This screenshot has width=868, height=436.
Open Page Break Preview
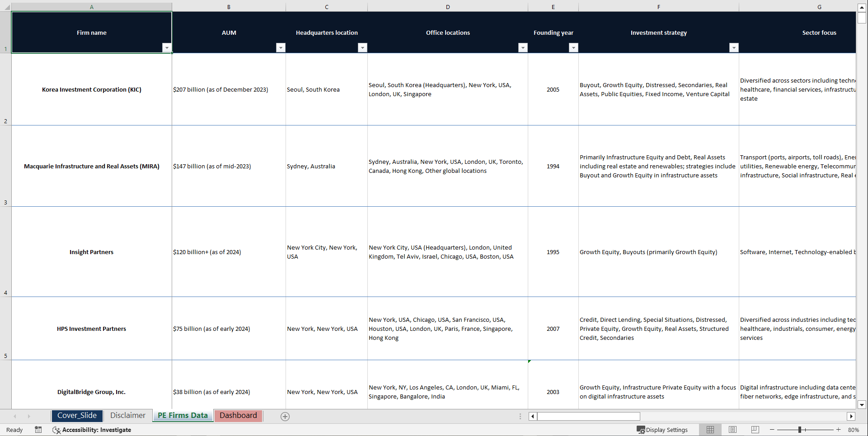click(755, 430)
